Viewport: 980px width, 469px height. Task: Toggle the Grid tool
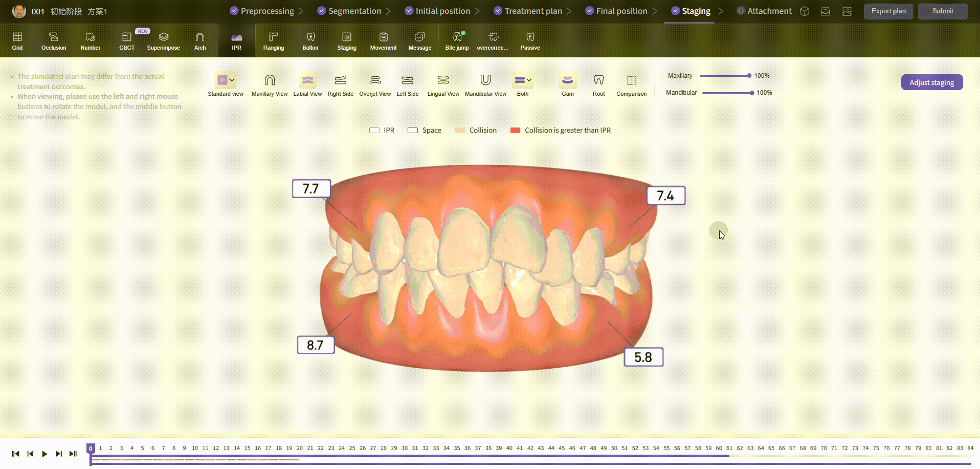pos(17,41)
